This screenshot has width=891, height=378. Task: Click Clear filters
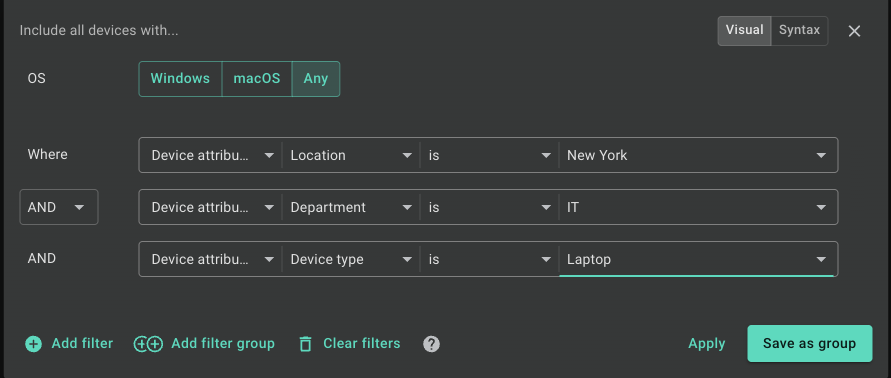(349, 344)
